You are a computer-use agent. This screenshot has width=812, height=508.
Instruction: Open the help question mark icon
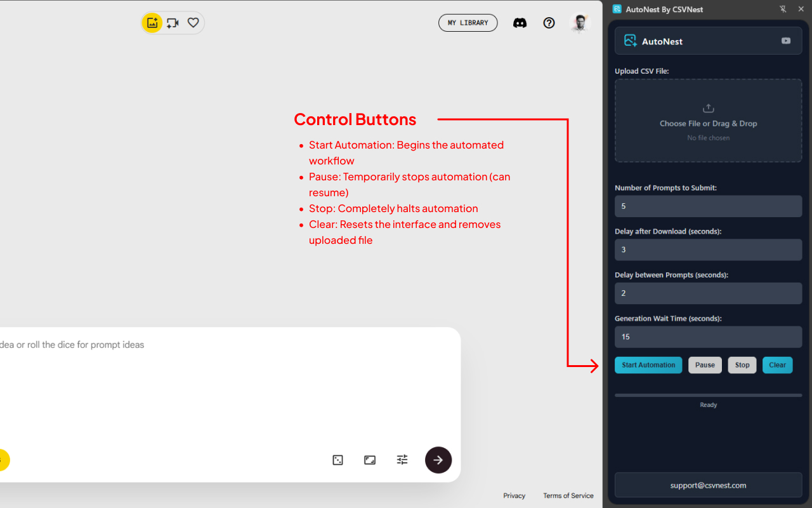tap(549, 23)
